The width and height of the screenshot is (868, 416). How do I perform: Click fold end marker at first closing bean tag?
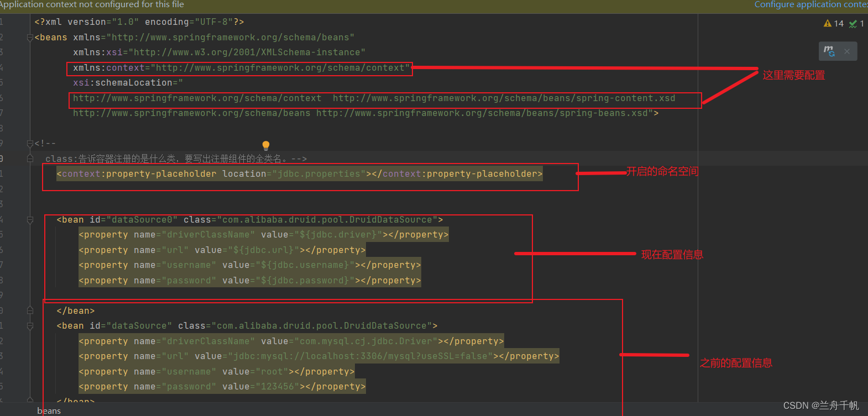(30, 311)
